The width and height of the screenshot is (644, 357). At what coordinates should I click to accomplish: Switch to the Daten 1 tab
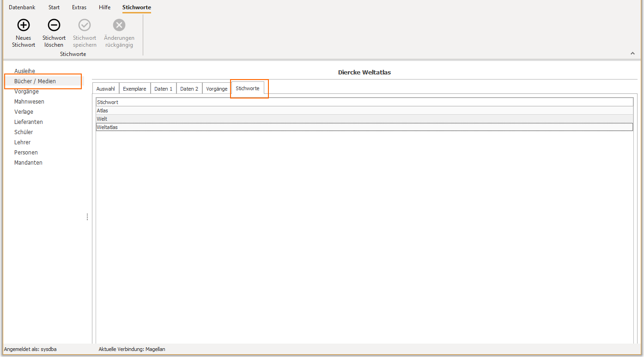tap(163, 89)
